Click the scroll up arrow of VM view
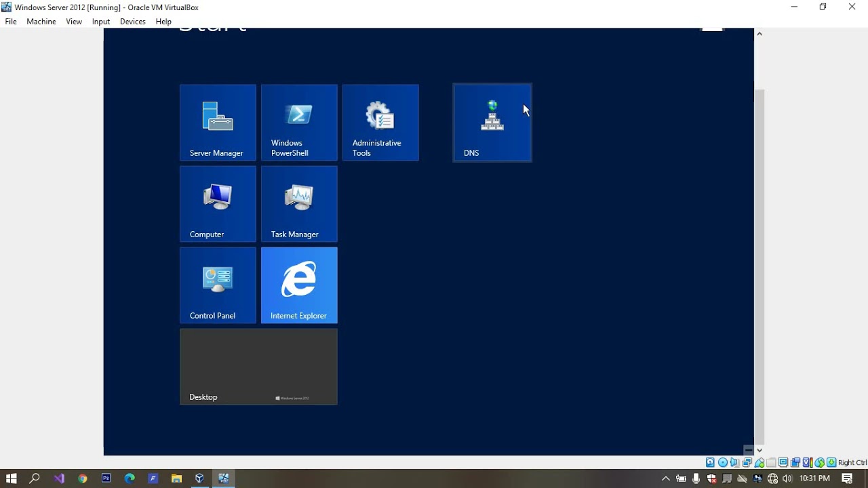The width and height of the screenshot is (868, 488). pos(759,33)
